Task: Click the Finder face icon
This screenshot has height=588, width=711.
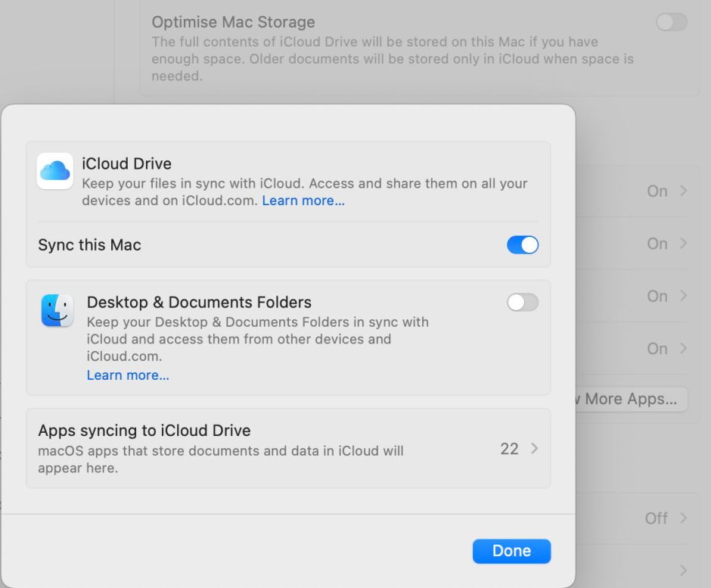Action: pos(57,310)
